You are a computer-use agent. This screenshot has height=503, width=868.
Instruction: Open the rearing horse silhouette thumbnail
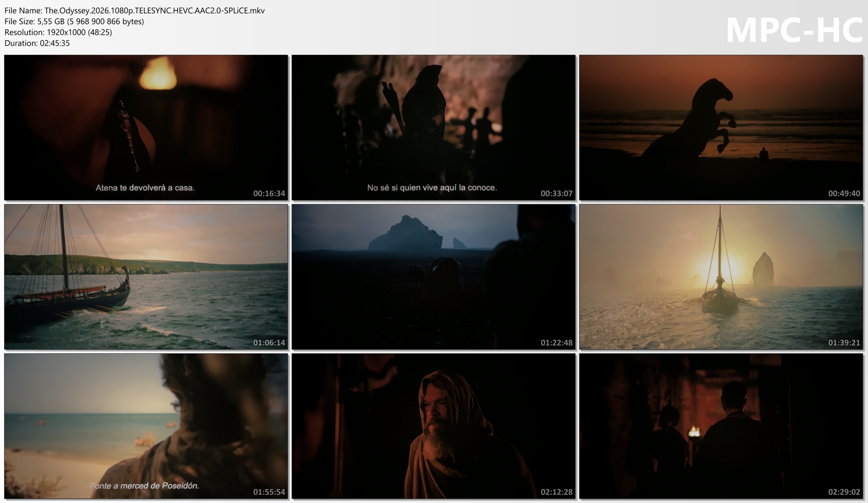pos(721,128)
